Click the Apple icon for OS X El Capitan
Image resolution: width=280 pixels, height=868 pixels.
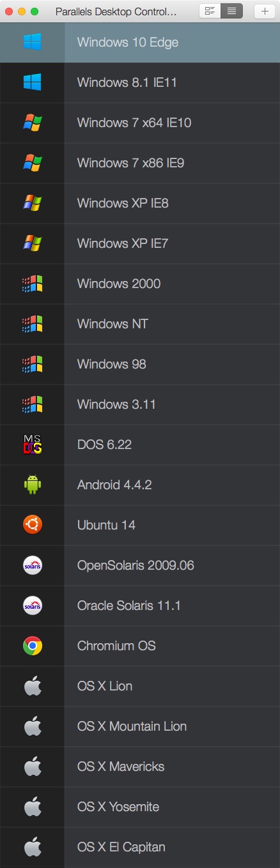[32, 847]
